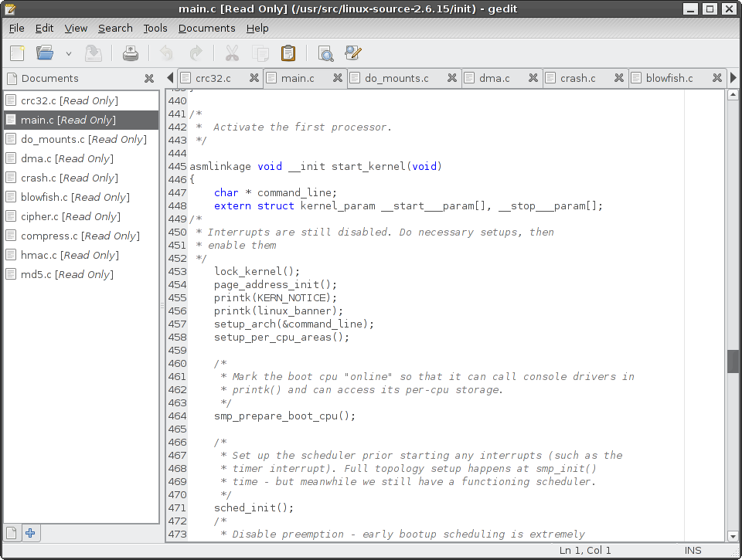The width and height of the screenshot is (742, 560).
Task: Click the Save document icon
Action: point(94,53)
